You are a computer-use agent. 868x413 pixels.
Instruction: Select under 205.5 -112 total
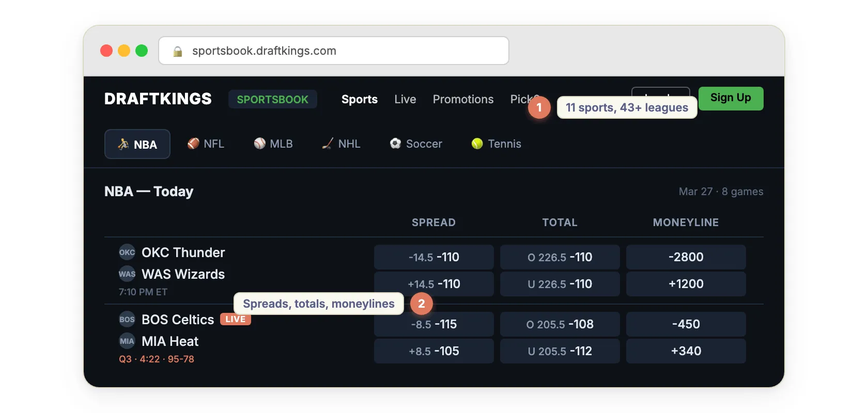560,351
